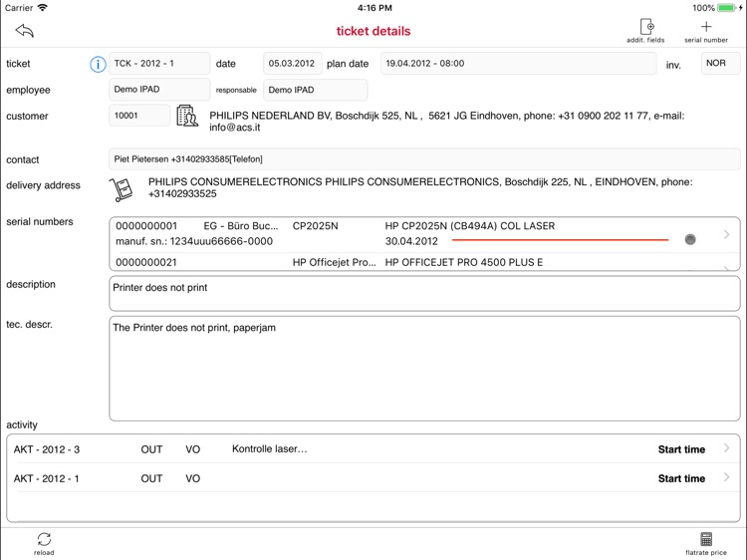Click 'HP CP2025N (CB494A) COL LASER' text
Viewport: 747px width, 560px height.
pos(470,226)
